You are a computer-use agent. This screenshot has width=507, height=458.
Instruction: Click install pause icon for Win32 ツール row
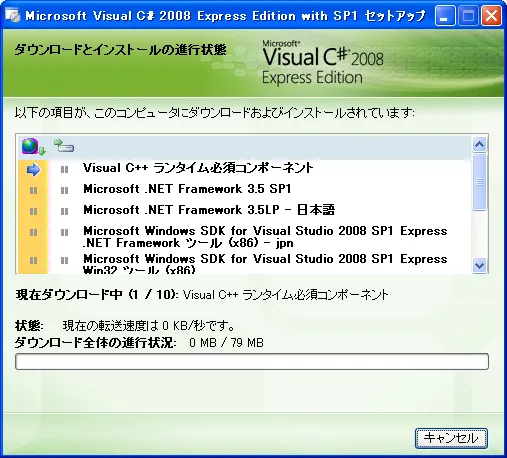coord(64,260)
